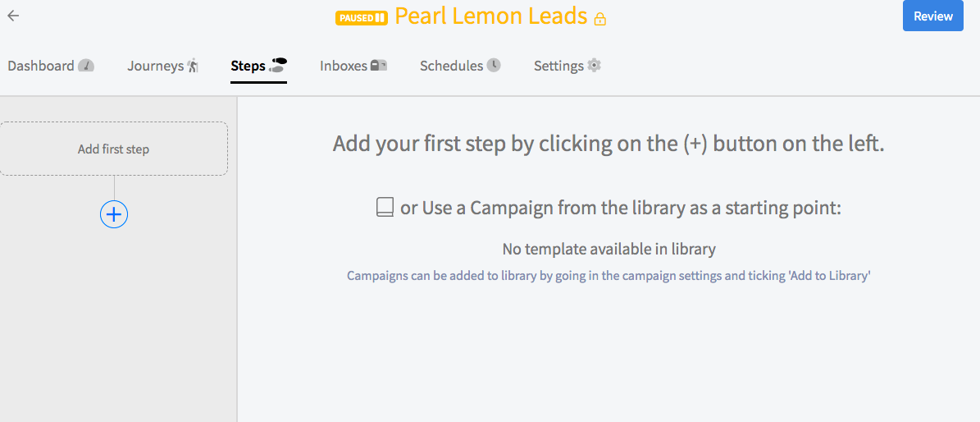The image size is (980, 422).
Task: Click the Journeys hiker icon
Action: [x=193, y=66]
